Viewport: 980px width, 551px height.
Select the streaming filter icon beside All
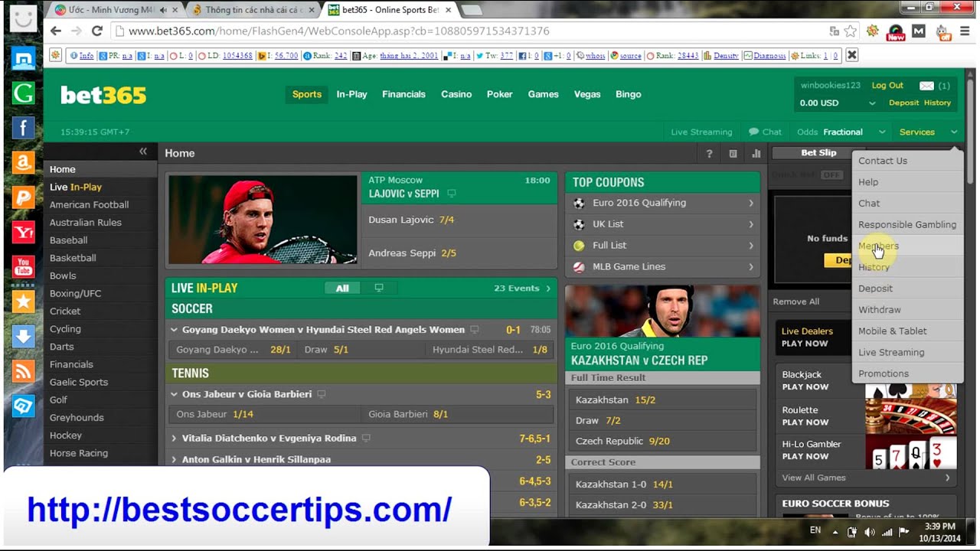(x=379, y=288)
